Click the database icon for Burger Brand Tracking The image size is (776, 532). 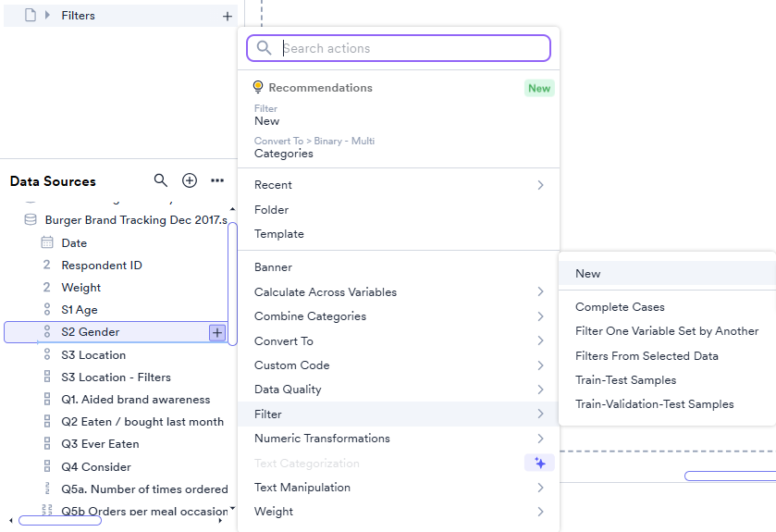pos(31,220)
